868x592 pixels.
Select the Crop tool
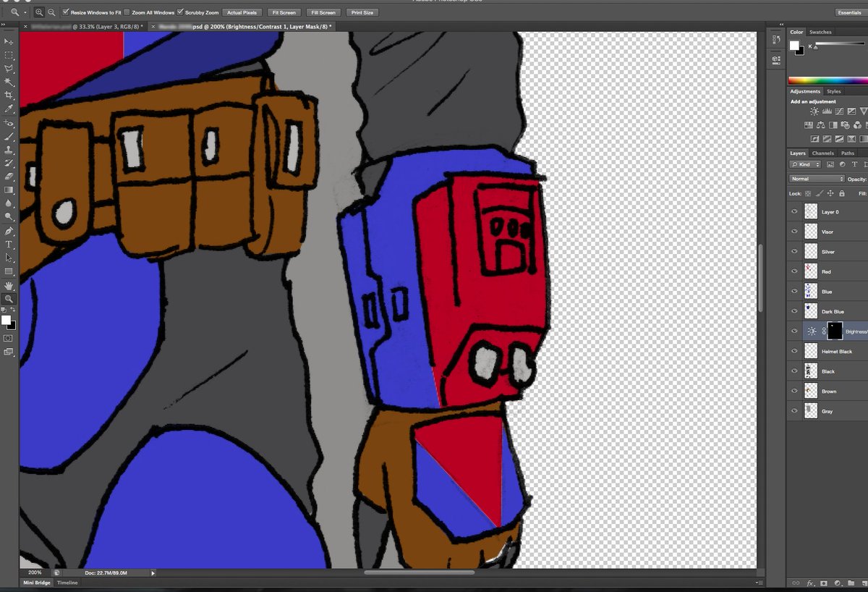pos(9,95)
